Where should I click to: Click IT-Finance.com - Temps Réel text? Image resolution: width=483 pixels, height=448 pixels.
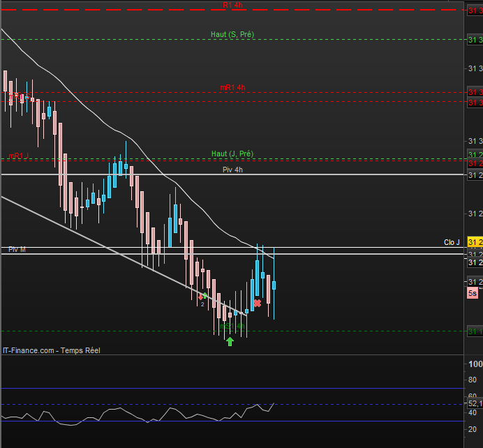(52, 350)
